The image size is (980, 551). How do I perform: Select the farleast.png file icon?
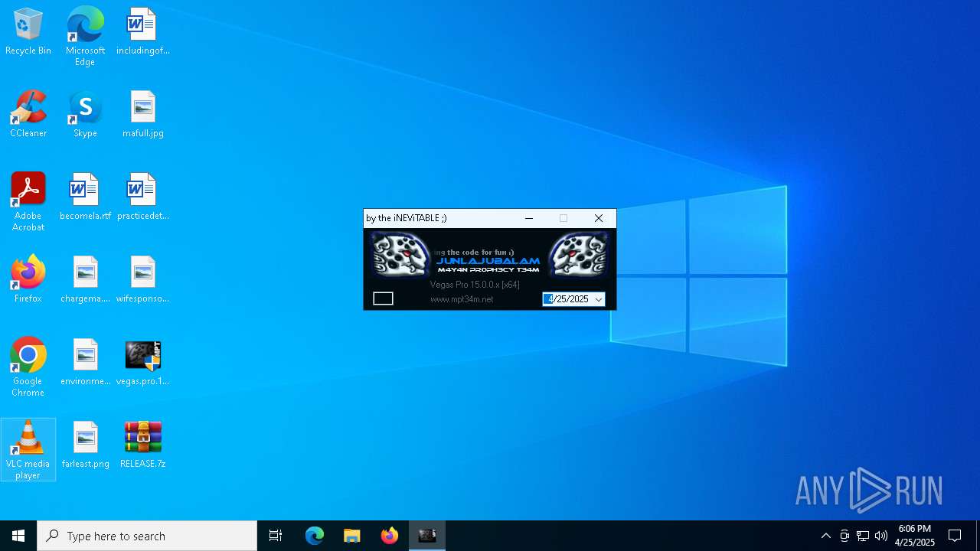pyautogui.click(x=85, y=445)
